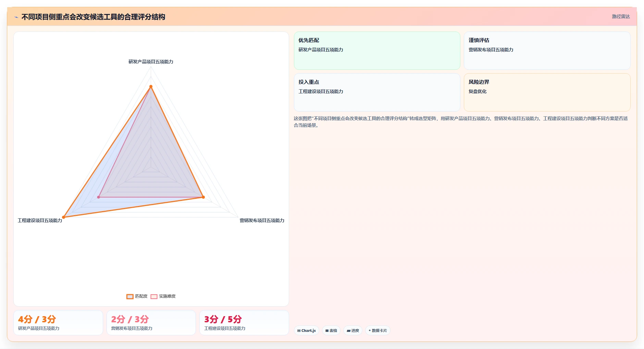Click the orange data point on the 研发产品 axis
Viewport: 644px width, 349px height.
(x=151, y=87)
